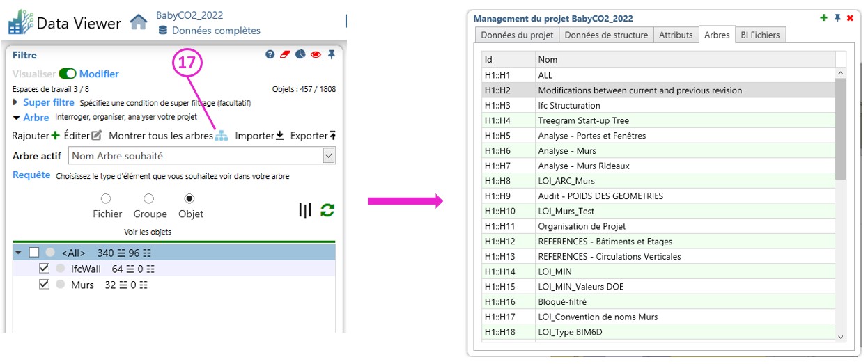The width and height of the screenshot is (868, 364).
Task: Switch to the Attributs tab
Action: 675,35
